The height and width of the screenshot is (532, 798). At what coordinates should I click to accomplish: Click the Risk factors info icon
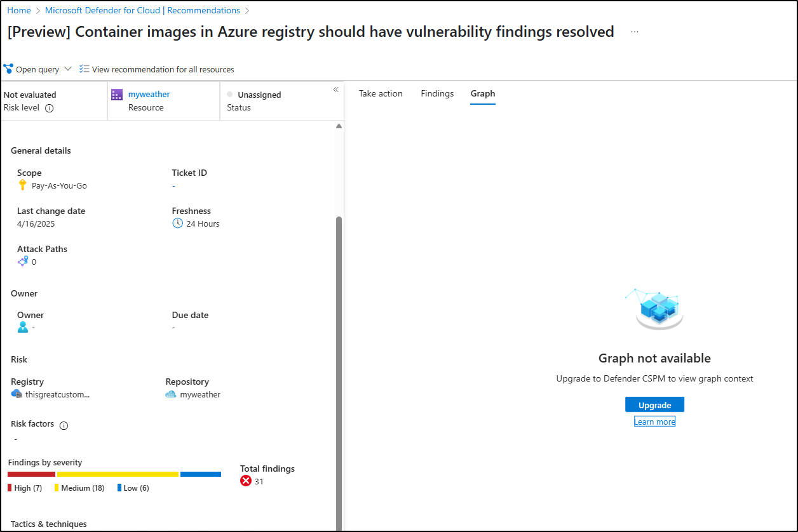click(64, 425)
